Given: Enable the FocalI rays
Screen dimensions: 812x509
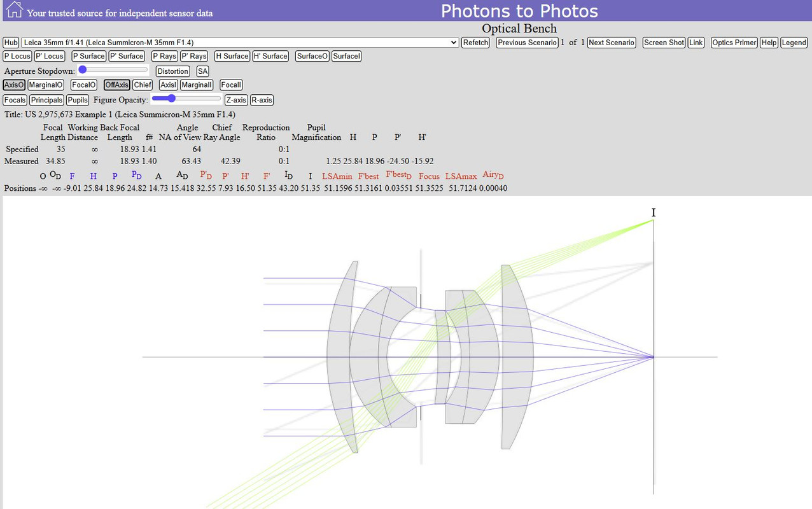Looking at the screenshot, I should (231, 85).
